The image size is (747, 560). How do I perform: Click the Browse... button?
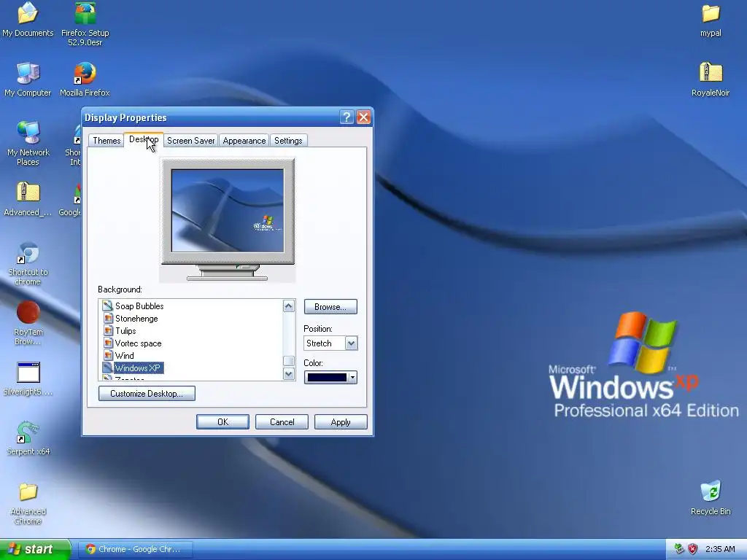tap(330, 307)
